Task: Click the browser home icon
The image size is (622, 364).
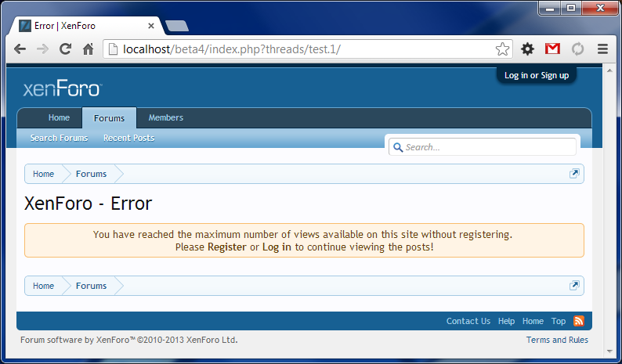Action: tap(89, 49)
